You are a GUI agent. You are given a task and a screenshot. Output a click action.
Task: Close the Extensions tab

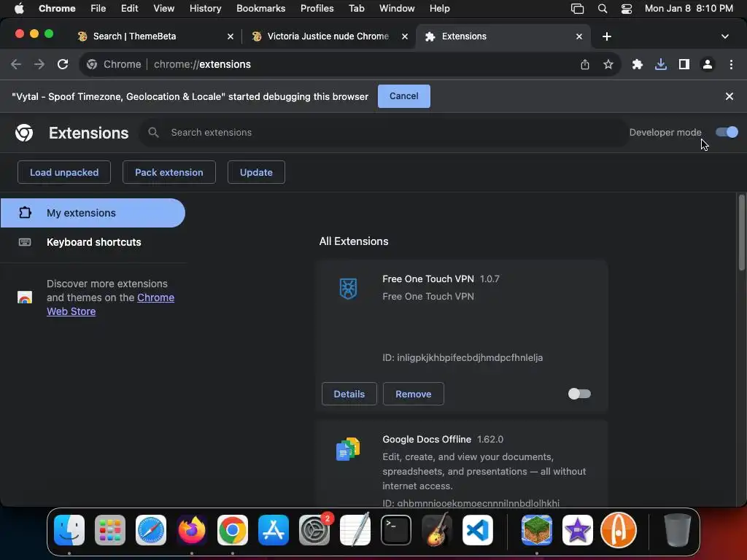[579, 36]
